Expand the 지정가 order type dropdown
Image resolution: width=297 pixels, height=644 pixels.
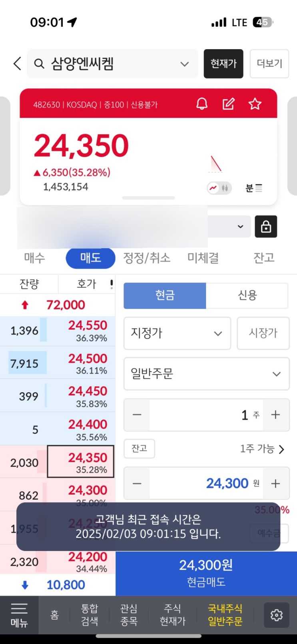[177, 333]
